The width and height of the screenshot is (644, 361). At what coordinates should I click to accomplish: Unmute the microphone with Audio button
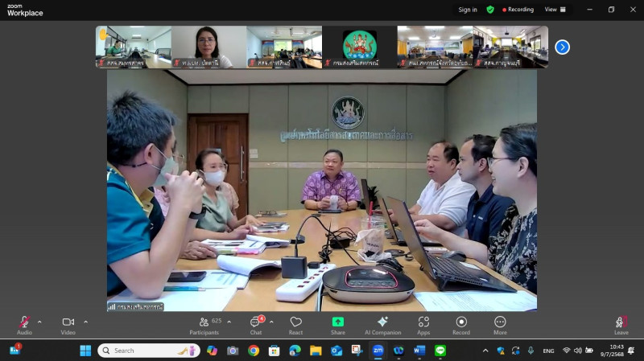pos(24,324)
